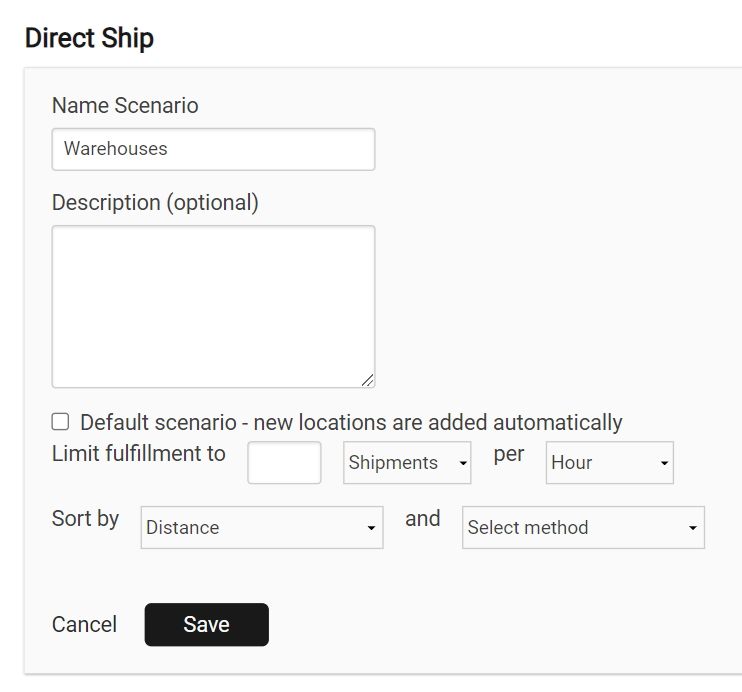Open the Shipments unit dropdown
The width and height of the screenshot is (742, 692).
[406, 463]
